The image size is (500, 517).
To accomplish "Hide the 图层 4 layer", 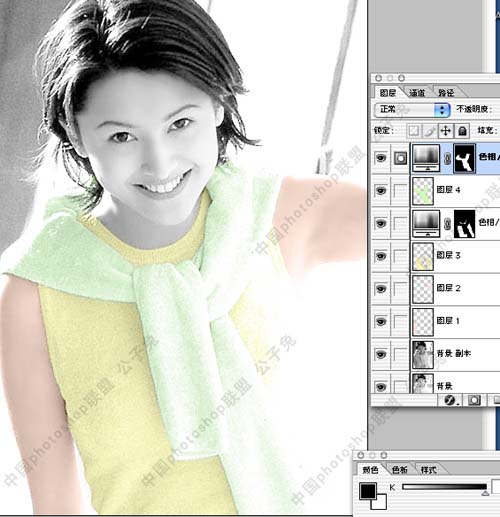I will (x=381, y=191).
